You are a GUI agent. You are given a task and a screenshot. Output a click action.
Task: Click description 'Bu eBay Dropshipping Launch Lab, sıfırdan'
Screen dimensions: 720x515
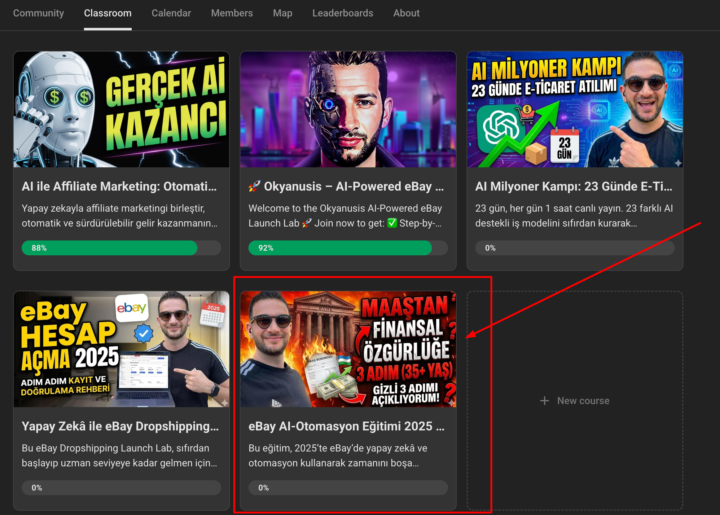click(115, 448)
